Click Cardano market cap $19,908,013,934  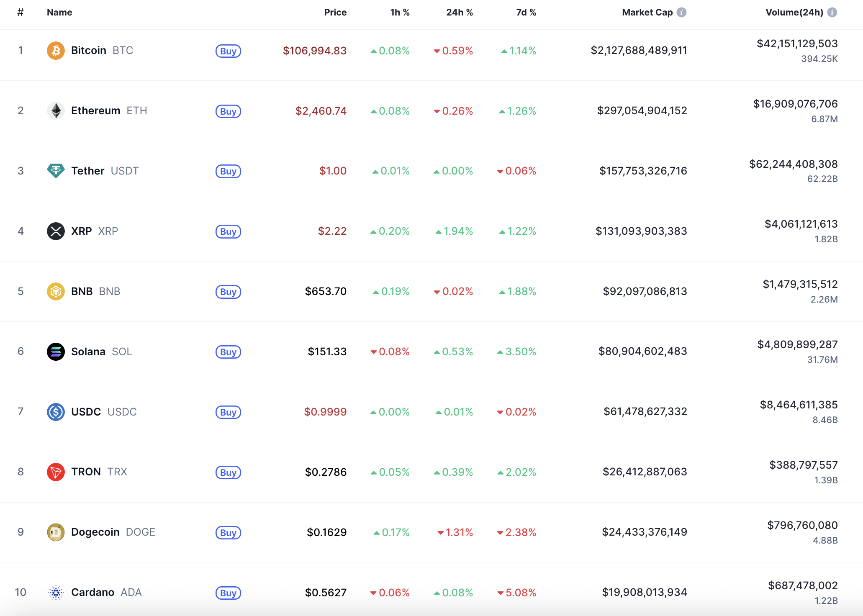click(x=645, y=593)
